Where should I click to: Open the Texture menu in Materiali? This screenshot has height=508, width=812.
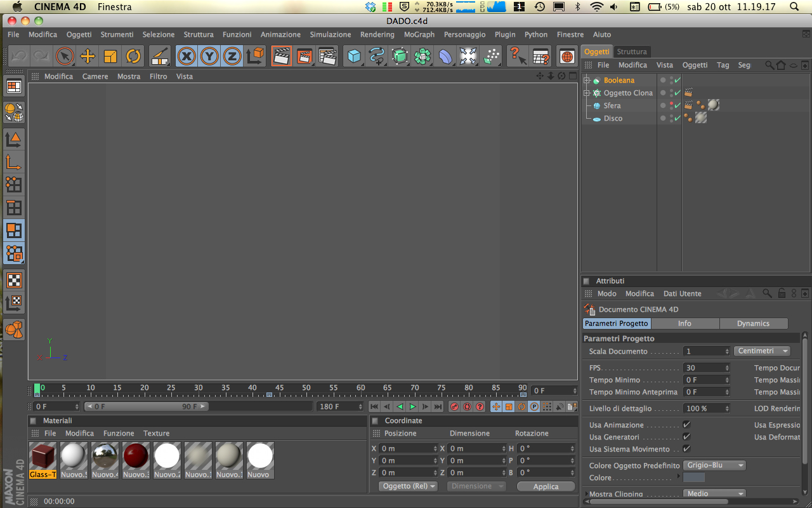coord(156,433)
